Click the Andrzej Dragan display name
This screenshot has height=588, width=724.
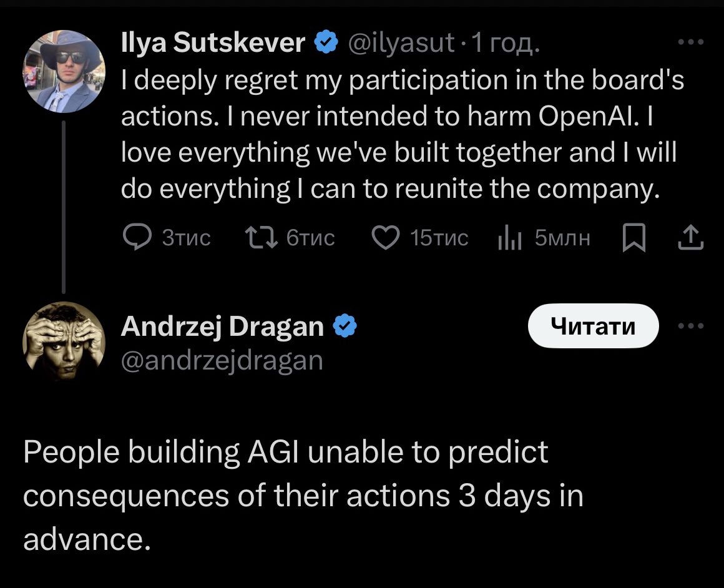(222, 326)
